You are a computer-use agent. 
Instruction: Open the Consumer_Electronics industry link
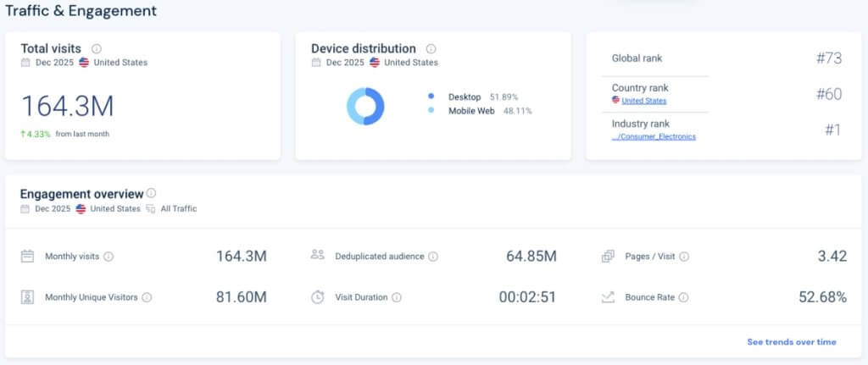coord(654,136)
